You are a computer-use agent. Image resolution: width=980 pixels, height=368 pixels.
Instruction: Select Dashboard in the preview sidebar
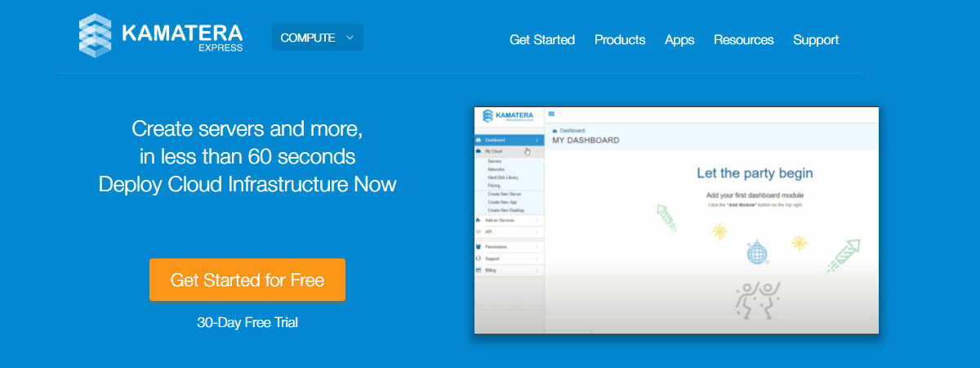509,140
